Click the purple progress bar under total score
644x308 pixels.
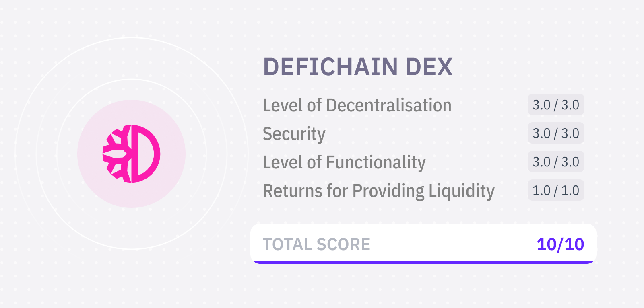click(423, 263)
